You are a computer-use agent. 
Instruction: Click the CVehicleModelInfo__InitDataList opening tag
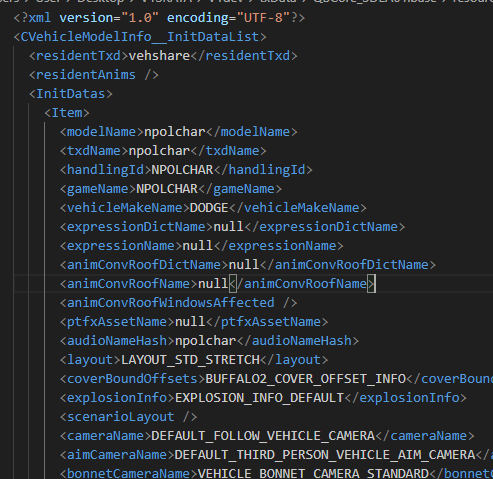coord(140,37)
